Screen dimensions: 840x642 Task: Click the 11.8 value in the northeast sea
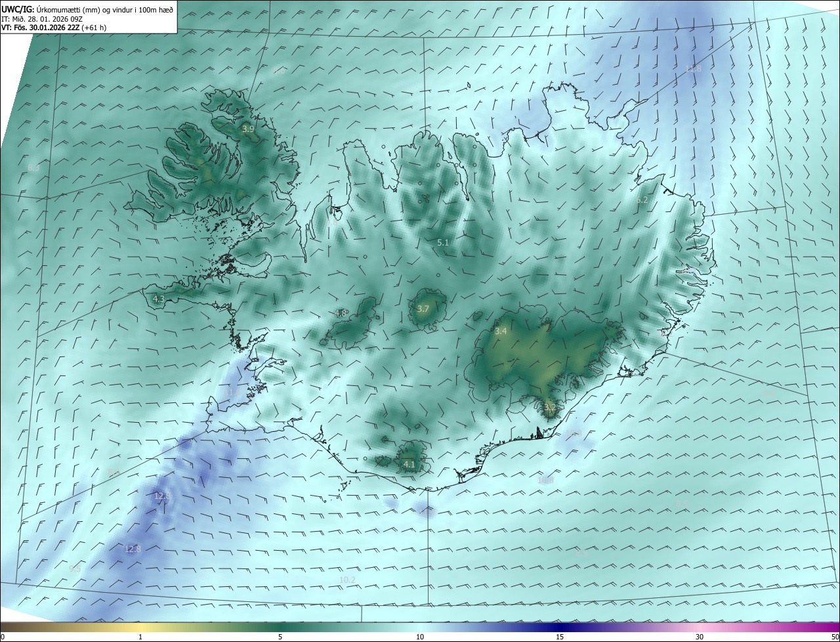pyautogui.click(x=693, y=68)
